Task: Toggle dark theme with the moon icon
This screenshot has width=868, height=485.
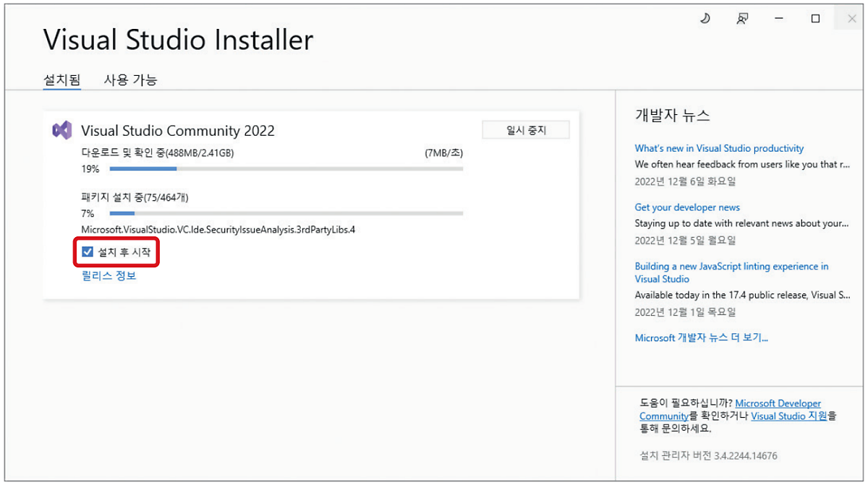Action: (705, 18)
